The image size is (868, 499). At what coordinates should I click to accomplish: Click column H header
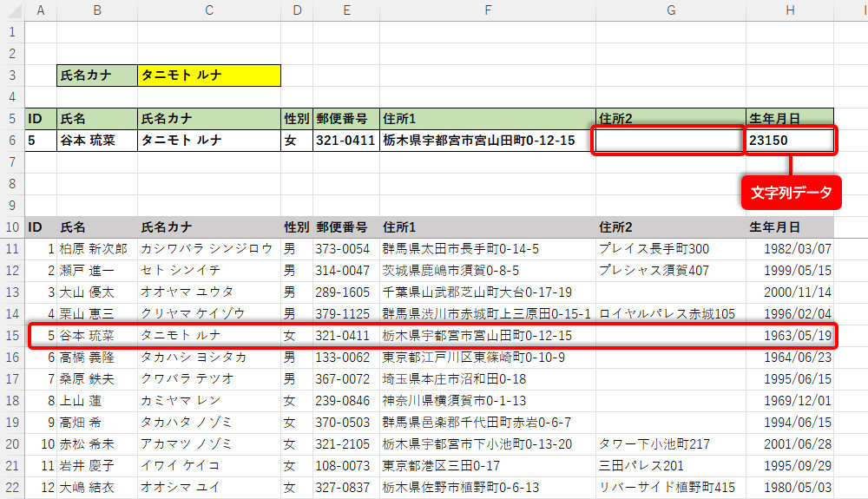[x=790, y=10]
